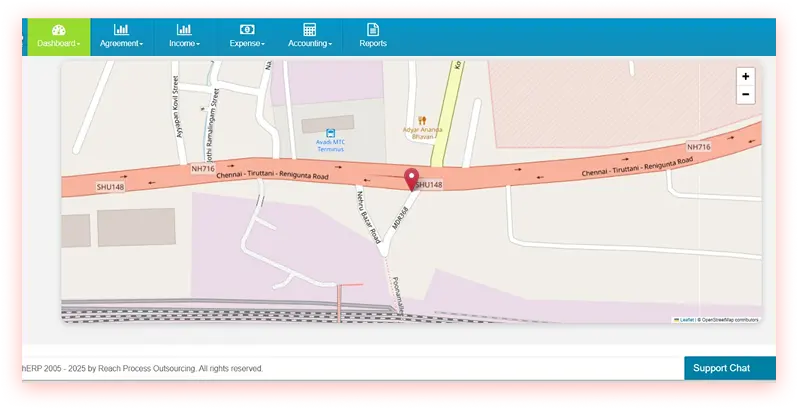This screenshot has width=798, height=409.
Task: Open the Support Chat button
Action: 730,368
